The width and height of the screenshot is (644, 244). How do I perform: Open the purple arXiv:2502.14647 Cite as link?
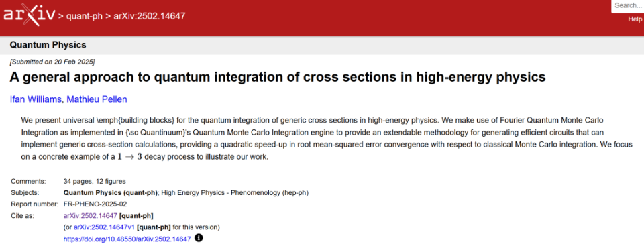pyautogui.click(x=91, y=215)
